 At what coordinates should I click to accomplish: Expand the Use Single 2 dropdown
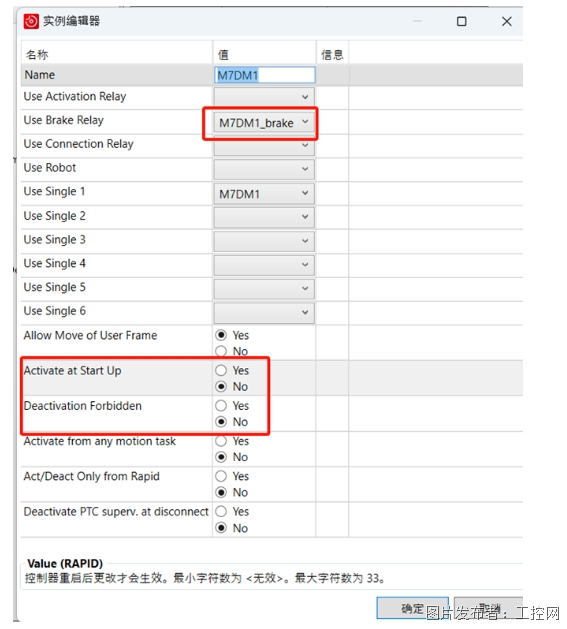264,217
